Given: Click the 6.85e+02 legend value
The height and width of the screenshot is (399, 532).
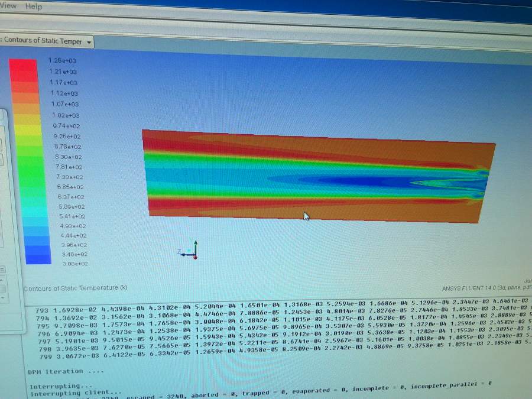Looking at the screenshot, I should coord(70,187).
